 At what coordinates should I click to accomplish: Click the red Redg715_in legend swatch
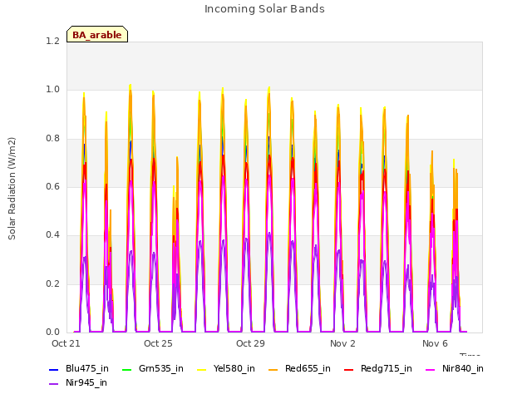click(x=348, y=369)
